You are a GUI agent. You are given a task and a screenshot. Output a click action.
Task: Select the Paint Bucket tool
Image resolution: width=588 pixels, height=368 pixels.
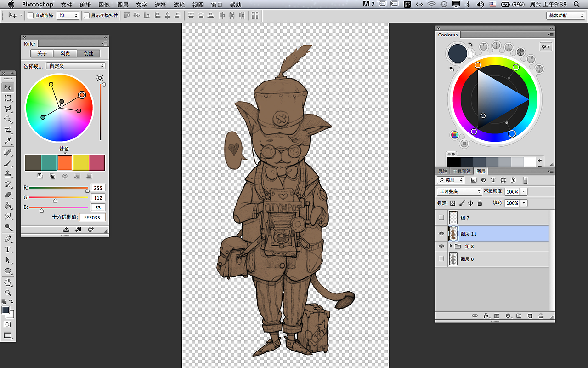(x=8, y=206)
